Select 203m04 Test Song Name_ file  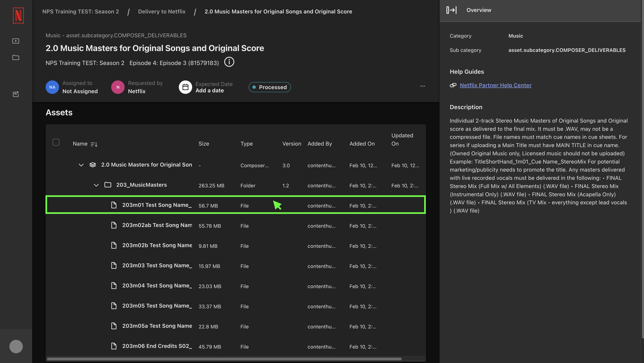click(x=157, y=286)
